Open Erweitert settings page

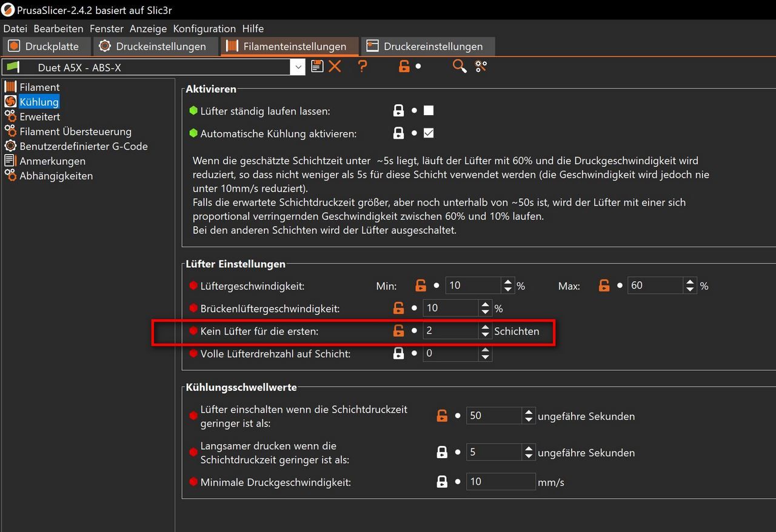[39, 116]
